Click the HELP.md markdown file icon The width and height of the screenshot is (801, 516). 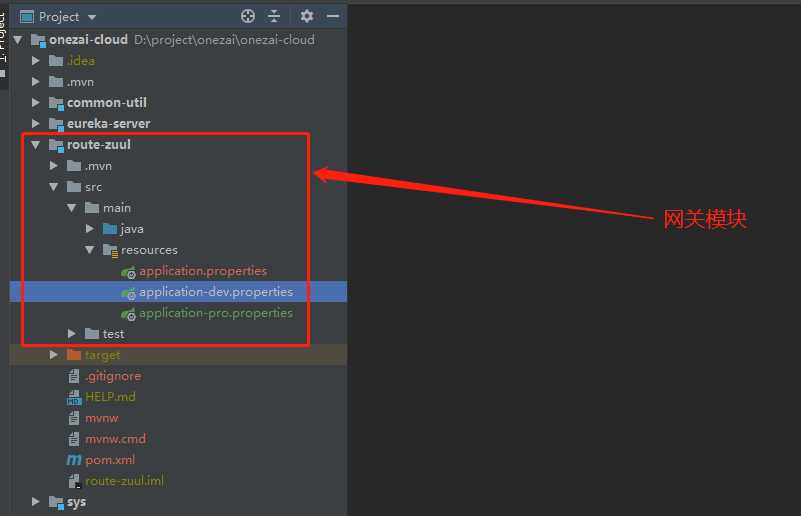74,397
